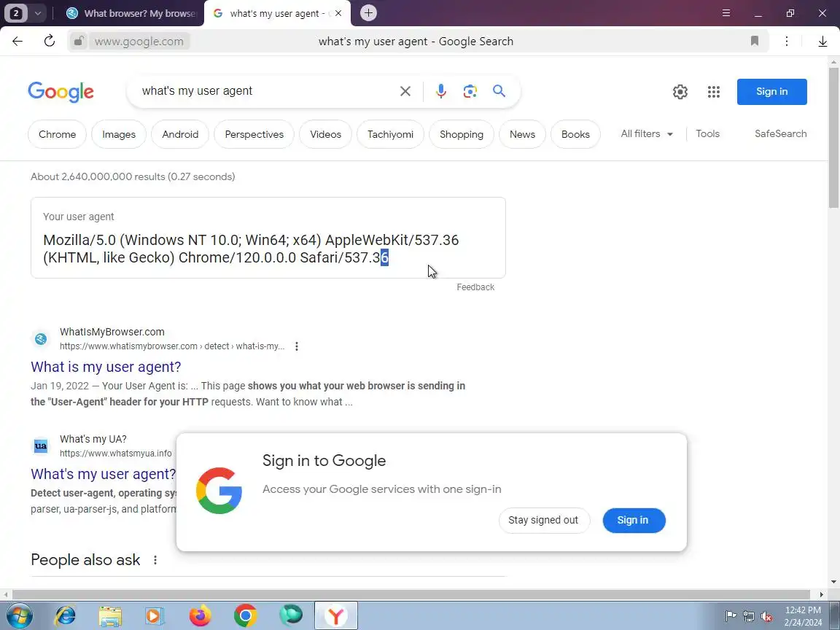Open a new tab with plus button
Screen dimensions: 840x630
(x=368, y=13)
